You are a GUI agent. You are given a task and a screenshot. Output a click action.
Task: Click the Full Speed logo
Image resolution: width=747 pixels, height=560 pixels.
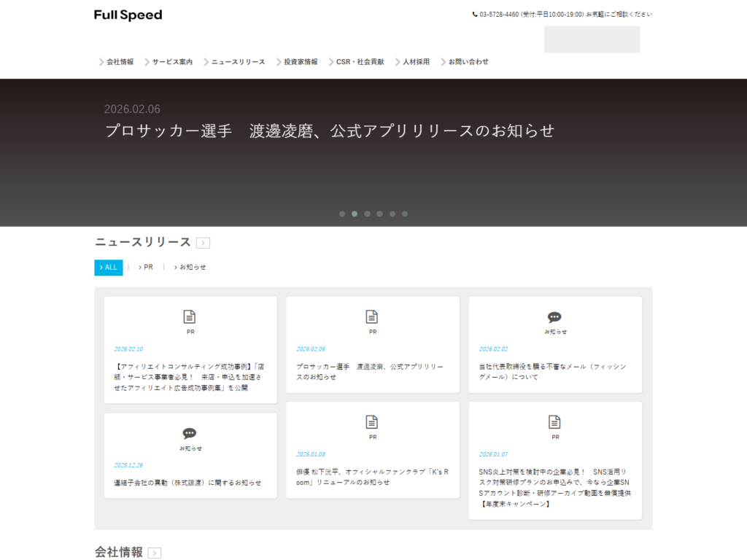click(x=128, y=15)
